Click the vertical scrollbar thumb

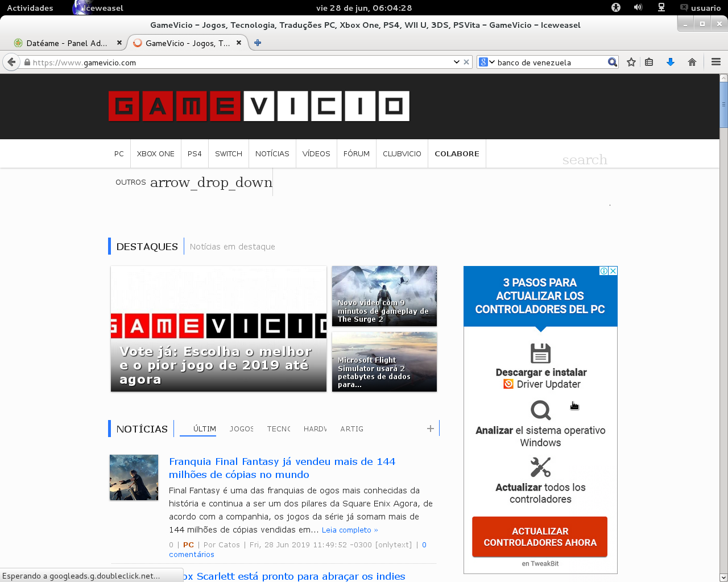pyautogui.click(x=723, y=105)
